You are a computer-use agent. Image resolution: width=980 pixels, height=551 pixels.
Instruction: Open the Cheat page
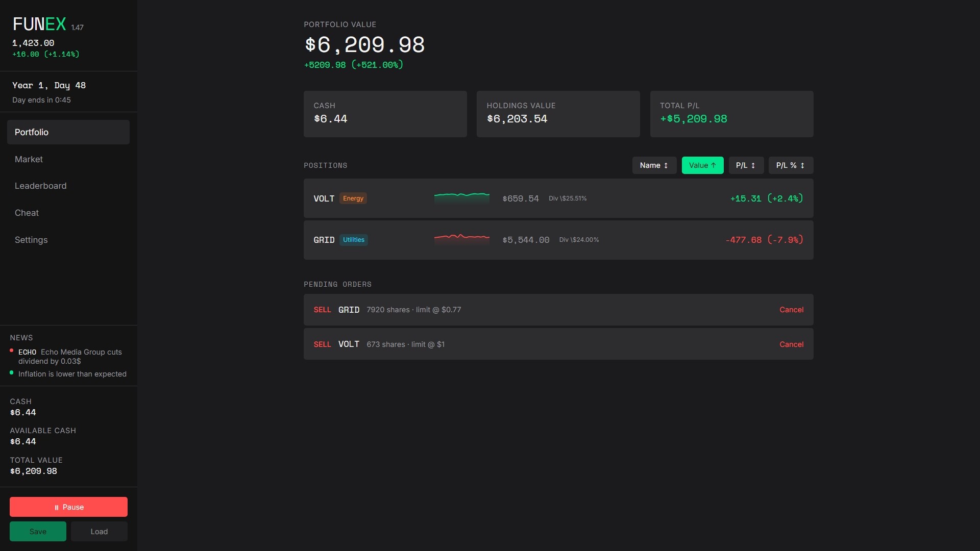[68, 213]
